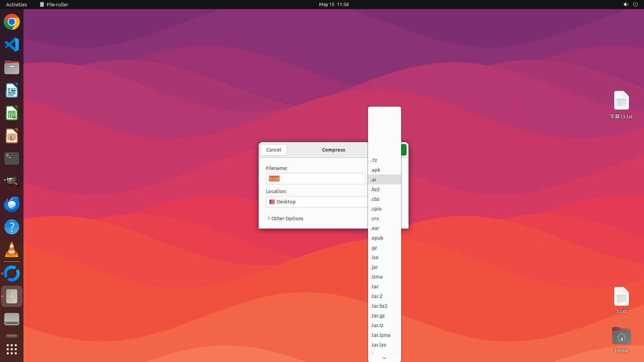Open LibreOffice Calc spreadsheet icon
644x362 pixels.
pyautogui.click(x=12, y=113)
